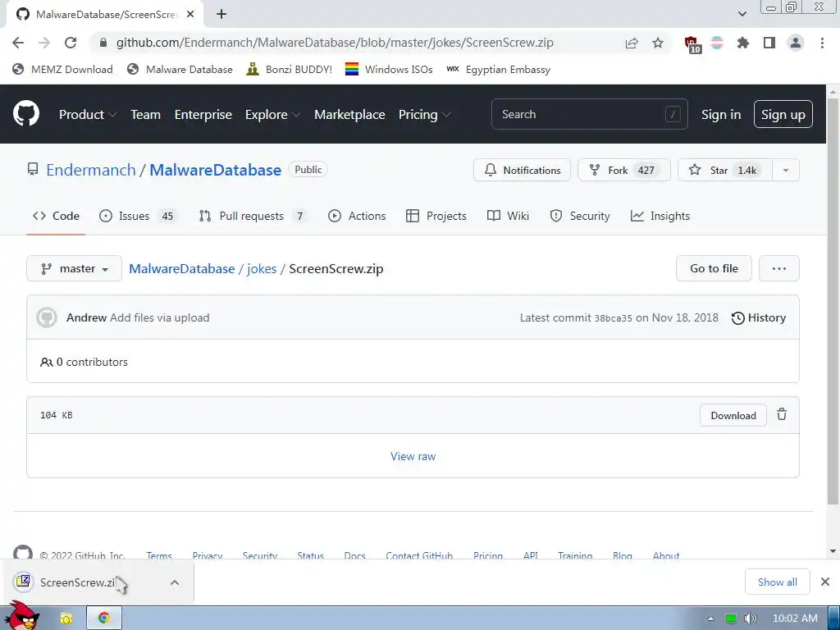The image size is (840, 630).
Task: Switch to the Code tab
Action: (56, 216)
